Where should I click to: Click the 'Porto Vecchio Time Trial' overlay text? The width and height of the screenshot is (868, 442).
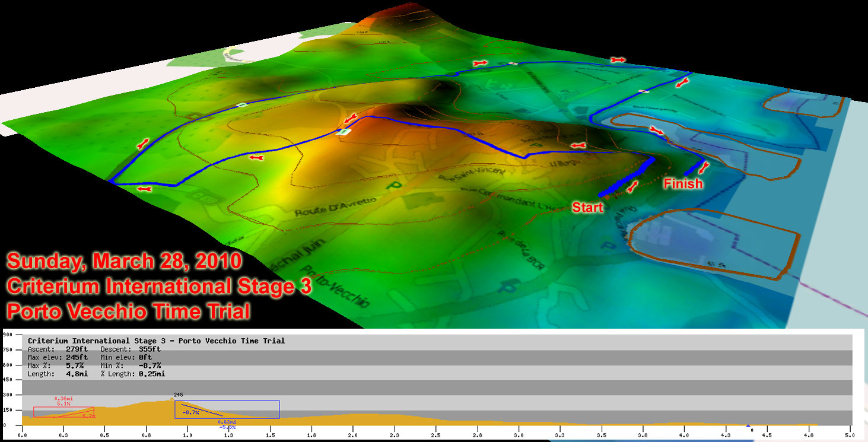(x=129, y=311)
